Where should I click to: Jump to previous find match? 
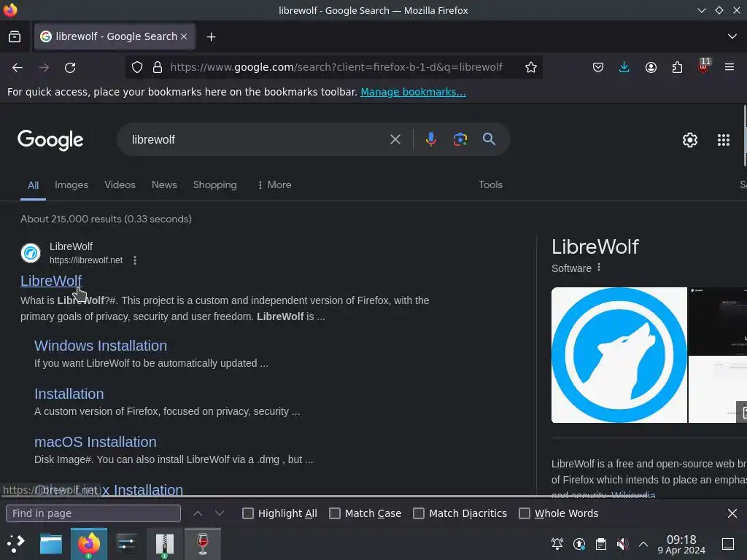click(198, 513)
